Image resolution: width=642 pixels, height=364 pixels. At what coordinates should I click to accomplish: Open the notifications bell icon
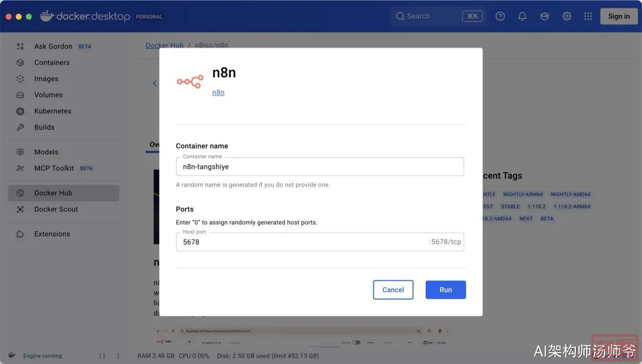522,16
